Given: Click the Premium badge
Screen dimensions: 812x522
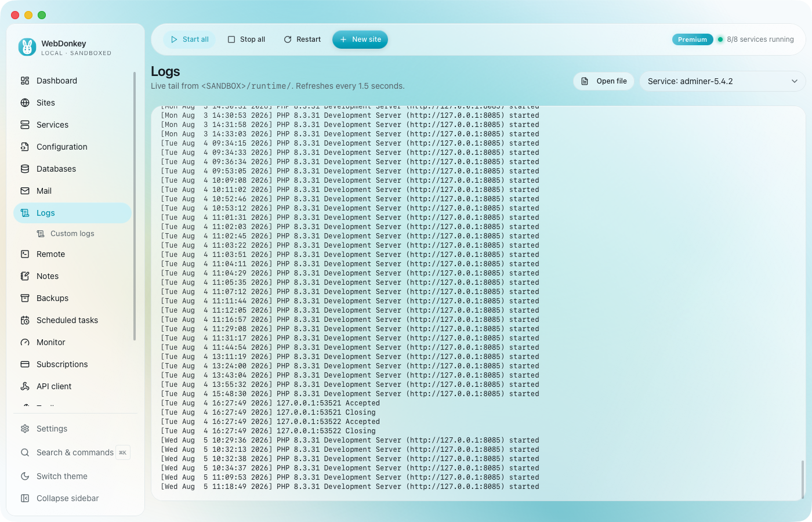Looking at the screenshot, I should pos(693,39).
